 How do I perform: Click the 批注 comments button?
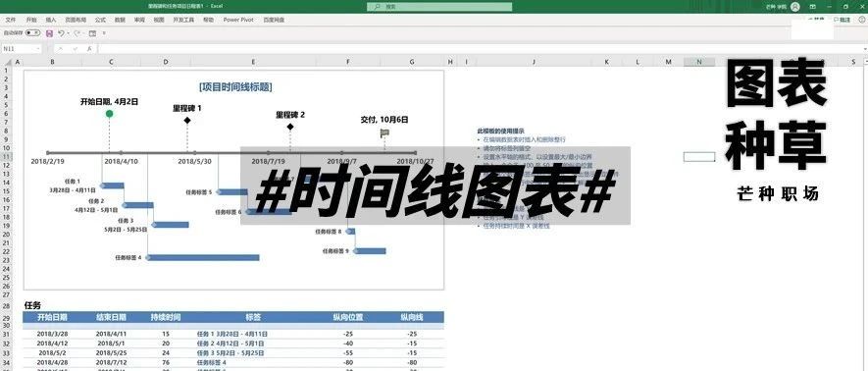point(842,20)
